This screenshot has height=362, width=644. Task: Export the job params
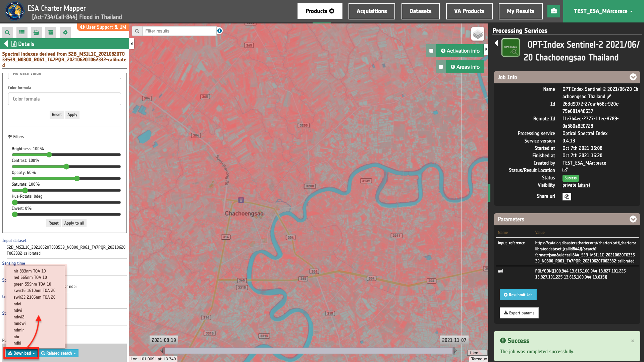click(519, 313)
